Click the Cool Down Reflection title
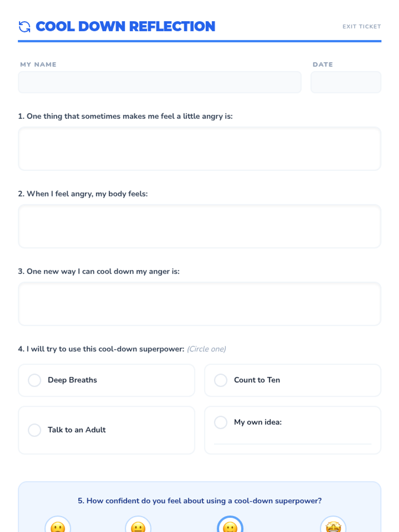This screenshot has height=532, width=399. pos(125,27)
